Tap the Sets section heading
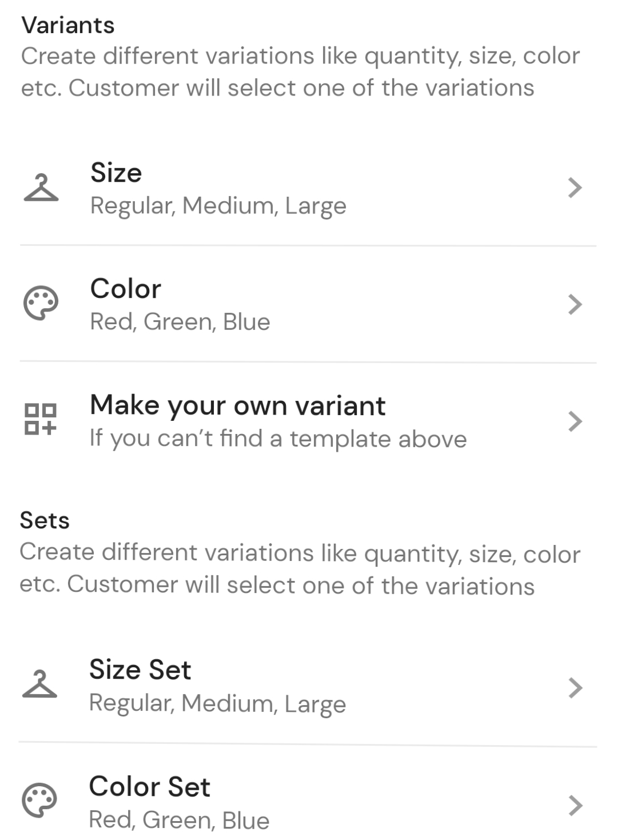This screenshot has height=840, width=617. coord(45,520)
